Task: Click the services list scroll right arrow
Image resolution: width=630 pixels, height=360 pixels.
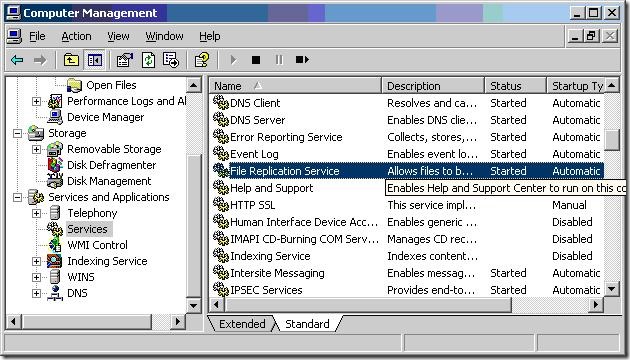Action: click(x=596, y=305)
